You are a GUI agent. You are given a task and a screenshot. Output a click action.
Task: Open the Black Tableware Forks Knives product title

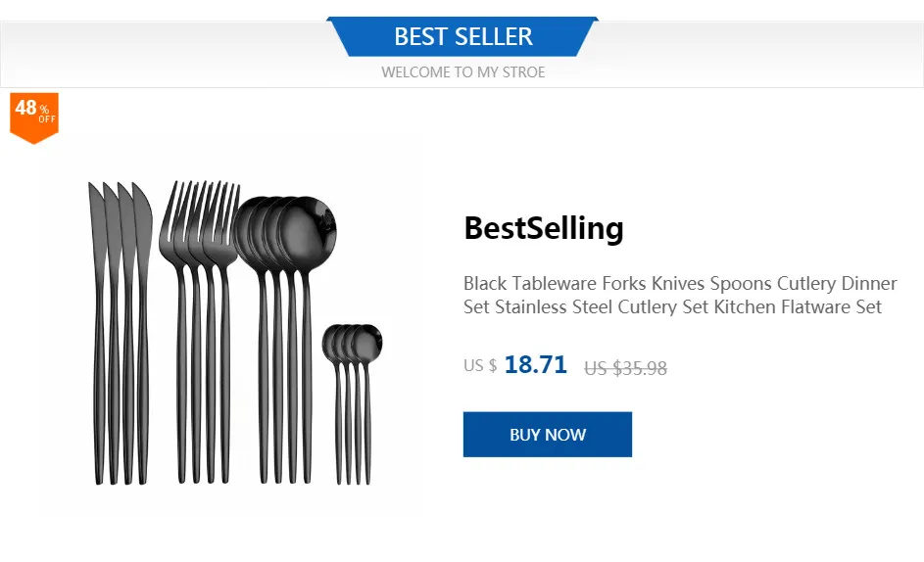680,295
